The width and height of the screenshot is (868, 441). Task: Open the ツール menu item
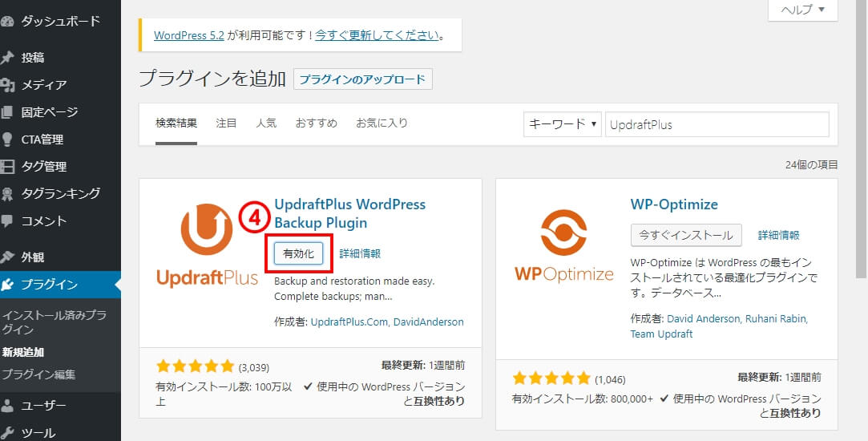(38, 433)
